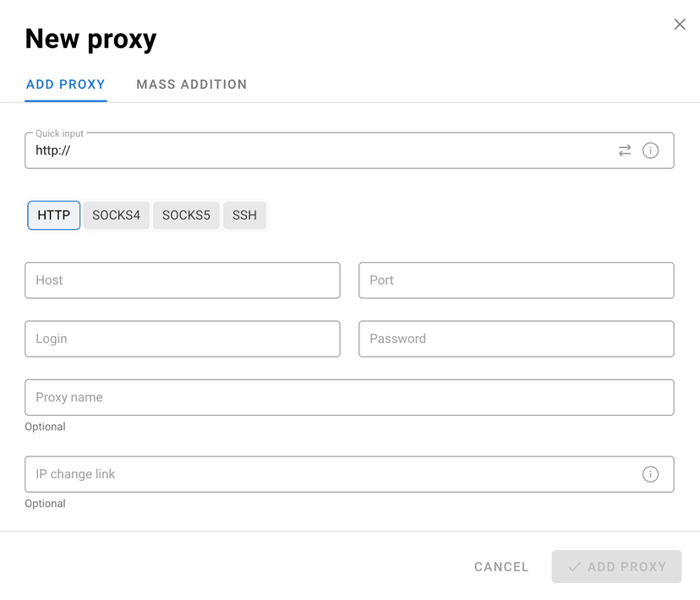Viewport: 700px width, 600px height.
Task: Close the New proxy dialog
Action: pyautogui.click(x=680, y=25)
